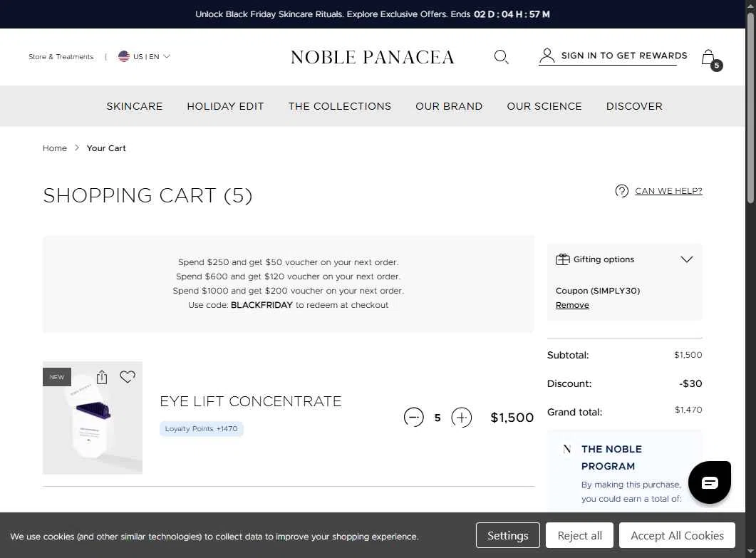Add Eye Lift Concentrate to wishlist

pyautogui.click(x=128, y=377)
